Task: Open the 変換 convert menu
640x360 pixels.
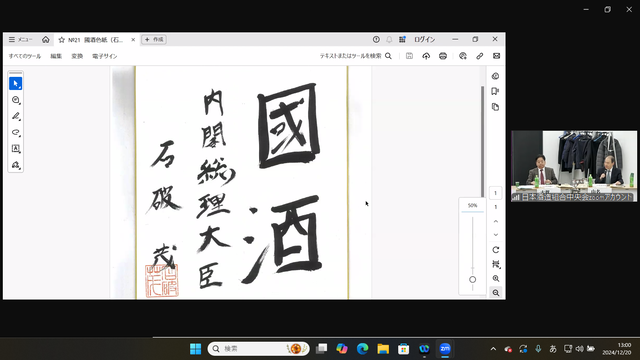Action: coord(77,56)
